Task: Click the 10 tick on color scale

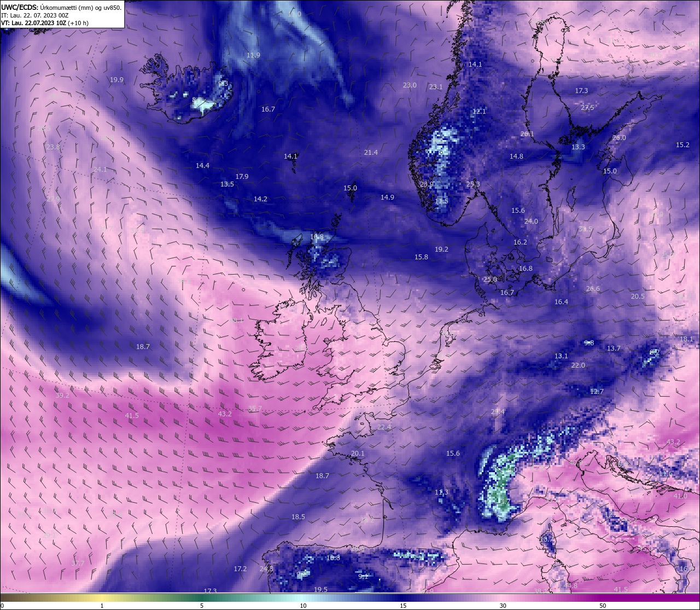Action: [303, 606]
